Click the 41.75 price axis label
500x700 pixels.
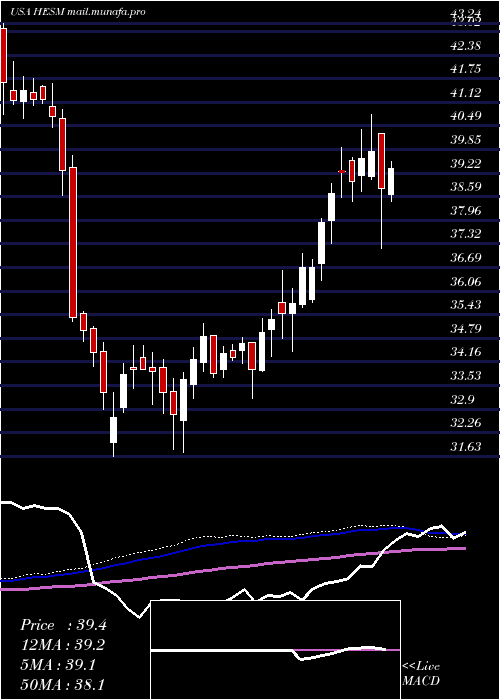(x=465, y=69)
